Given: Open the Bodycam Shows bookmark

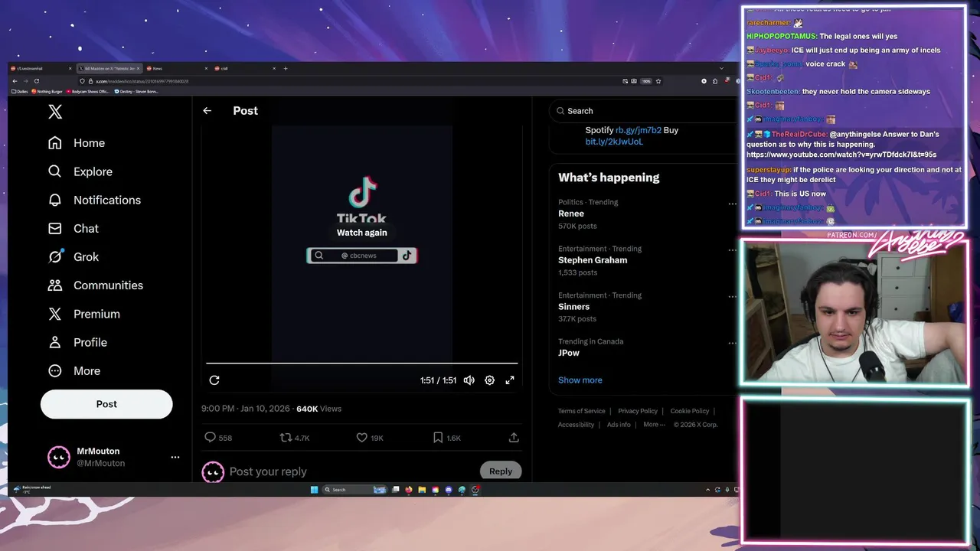Looking at the screenshot, I should (88, 91).
